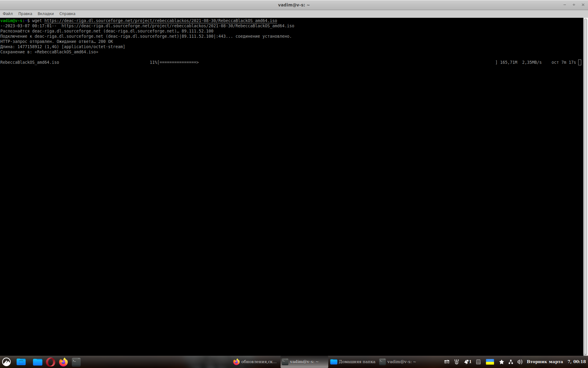Open notifications bell tray icon

[467, 362]
